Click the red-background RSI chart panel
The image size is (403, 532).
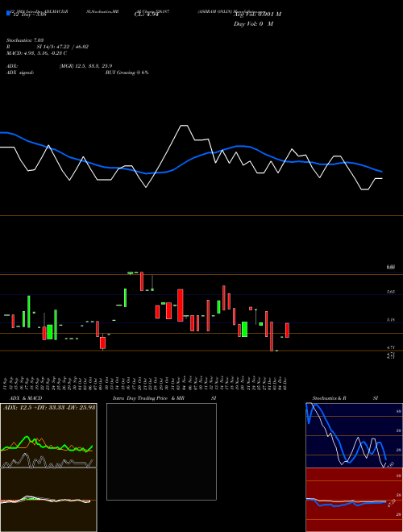(354, 500)
